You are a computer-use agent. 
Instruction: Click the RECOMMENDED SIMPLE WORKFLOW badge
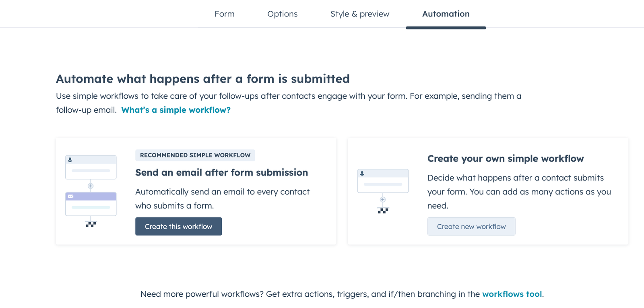coord(195,155)
